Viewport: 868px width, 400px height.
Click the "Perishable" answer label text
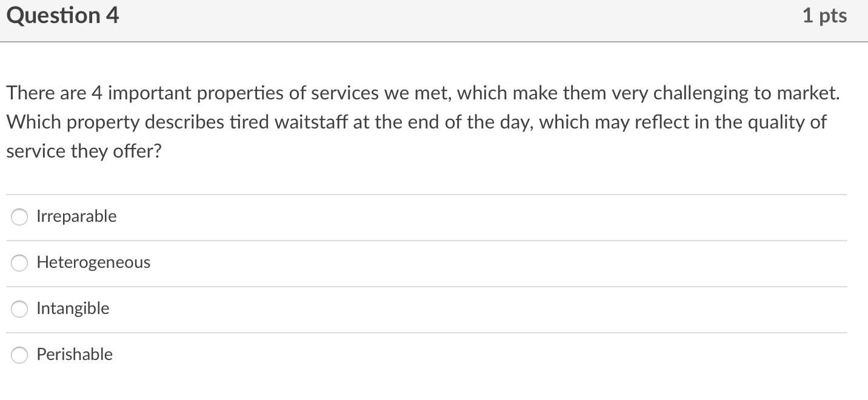coord(75,355)
